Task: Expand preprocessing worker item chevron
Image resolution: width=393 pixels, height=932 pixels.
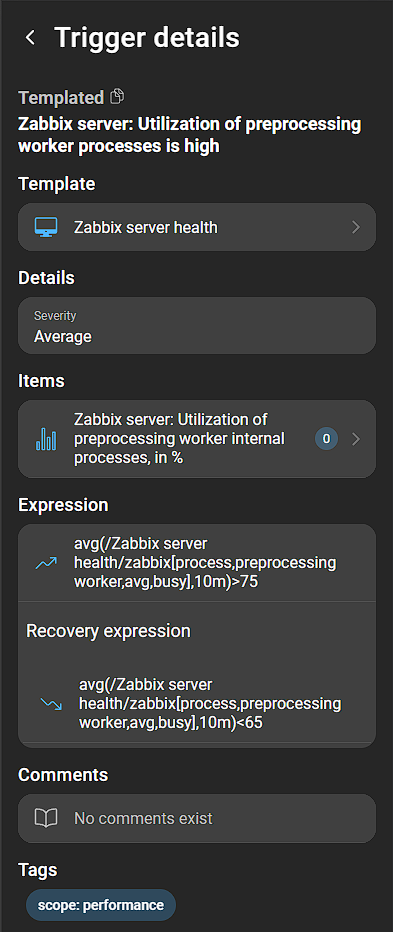Action: pyautogui.click(x=356, y=439)
